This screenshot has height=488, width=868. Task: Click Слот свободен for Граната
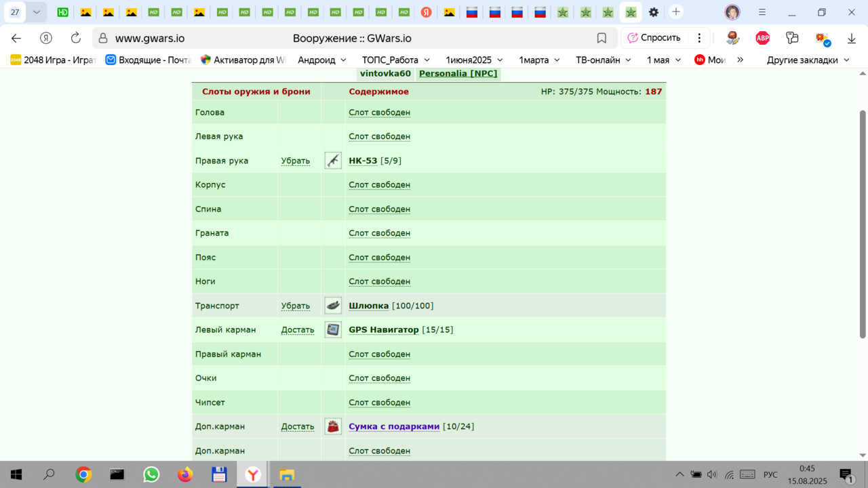379,233
